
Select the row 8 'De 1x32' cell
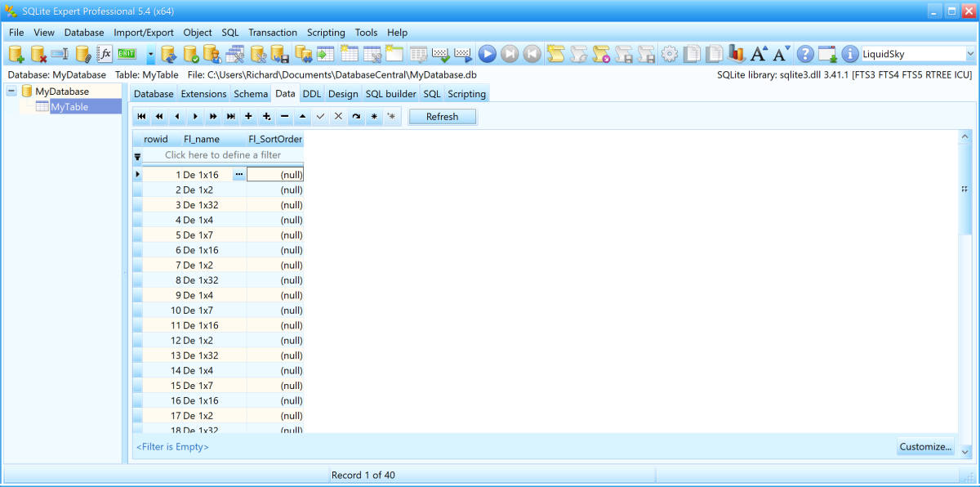coord(214,280)
